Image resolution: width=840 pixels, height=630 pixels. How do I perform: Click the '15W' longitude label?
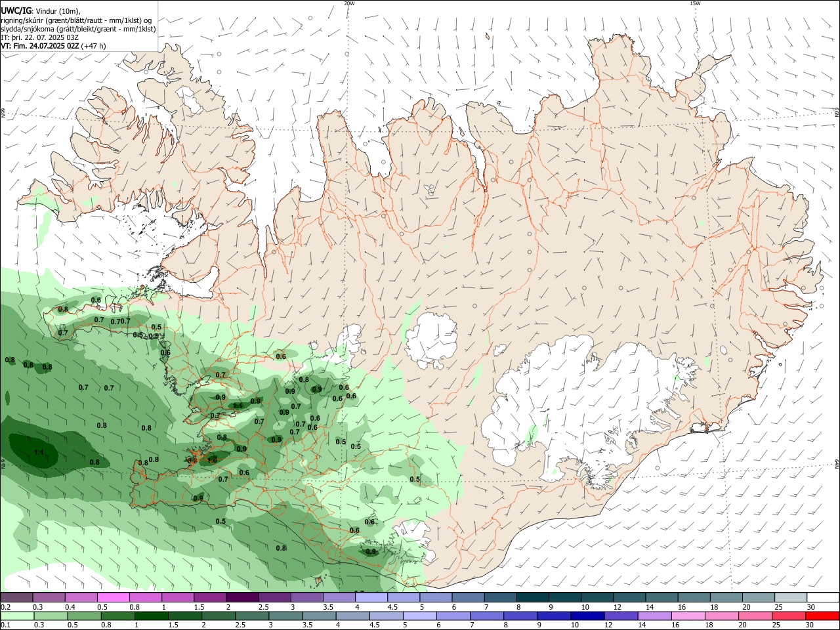pos(695,3)
